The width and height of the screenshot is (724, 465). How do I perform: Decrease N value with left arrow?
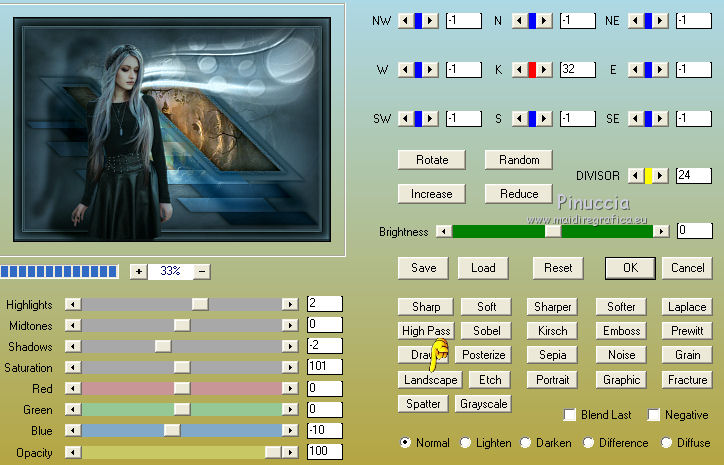tap(520, 20)
